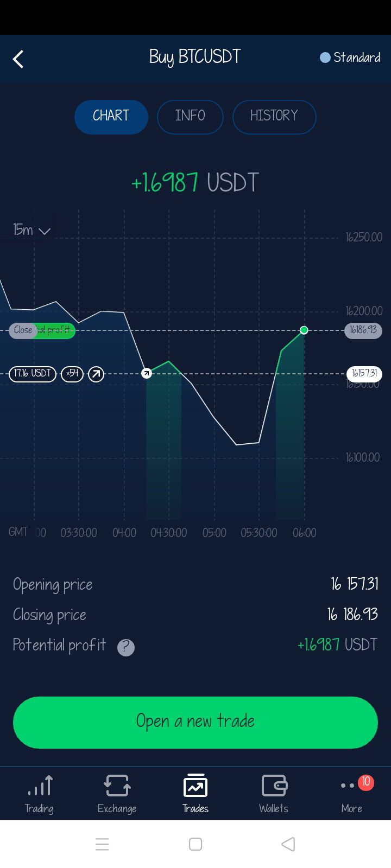
Task: Select the trade opening point marker on chart
Action: [x=147, y=373]
